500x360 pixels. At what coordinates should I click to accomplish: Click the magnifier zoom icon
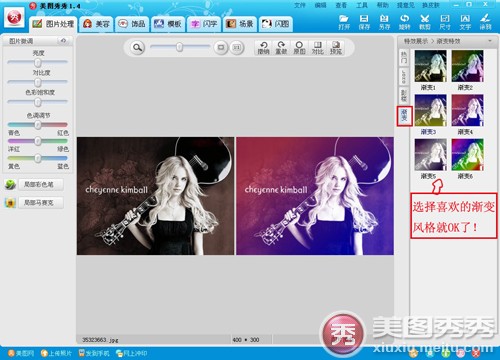pos(137,48)
